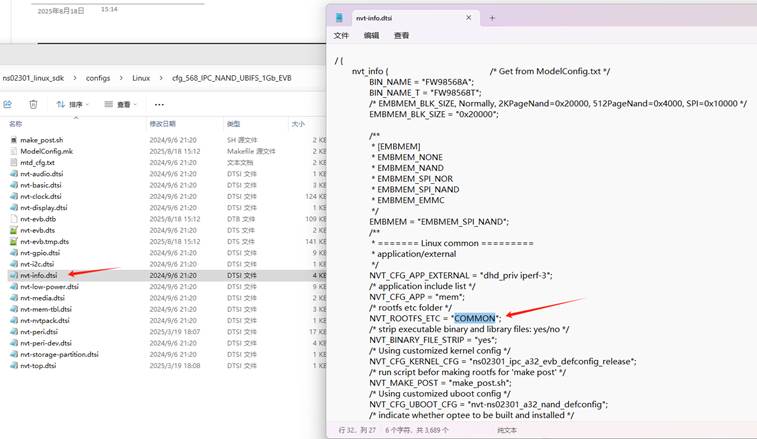The height and width of the screenshot is (439, 757).
Task: Click the Notepad app icon beside the tab
Action: [x=339, y=18]
